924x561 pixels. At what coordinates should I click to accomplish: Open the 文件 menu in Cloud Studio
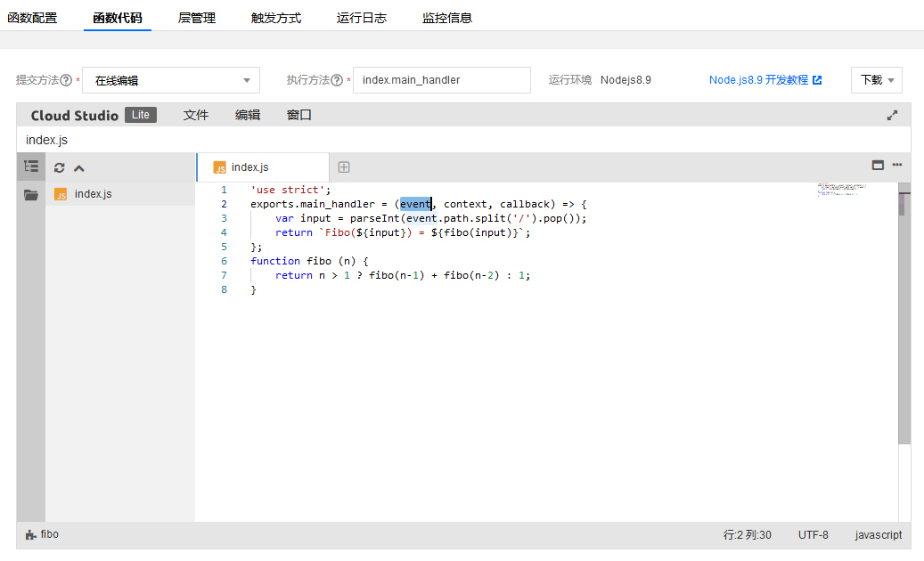[196, 115]
